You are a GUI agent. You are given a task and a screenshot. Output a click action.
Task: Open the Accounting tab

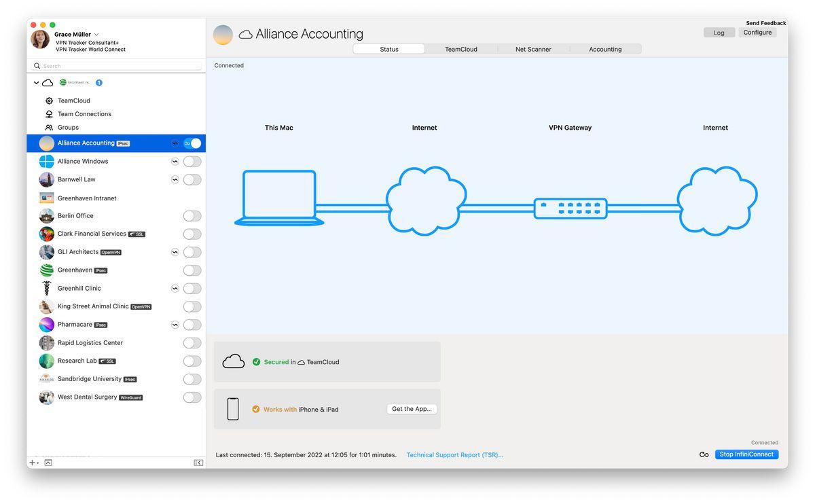pos(605,49)
